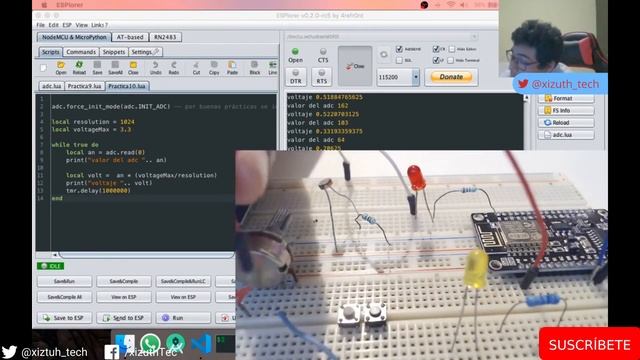Click the Send to ESP button
Image resolution: width=640 pixels, height=360 pixels.
click(124, 318)
